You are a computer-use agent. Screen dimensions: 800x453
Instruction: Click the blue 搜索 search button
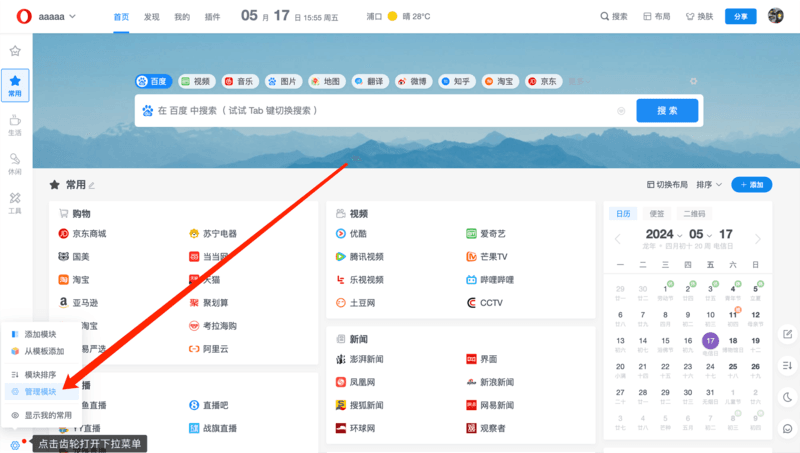667,111
